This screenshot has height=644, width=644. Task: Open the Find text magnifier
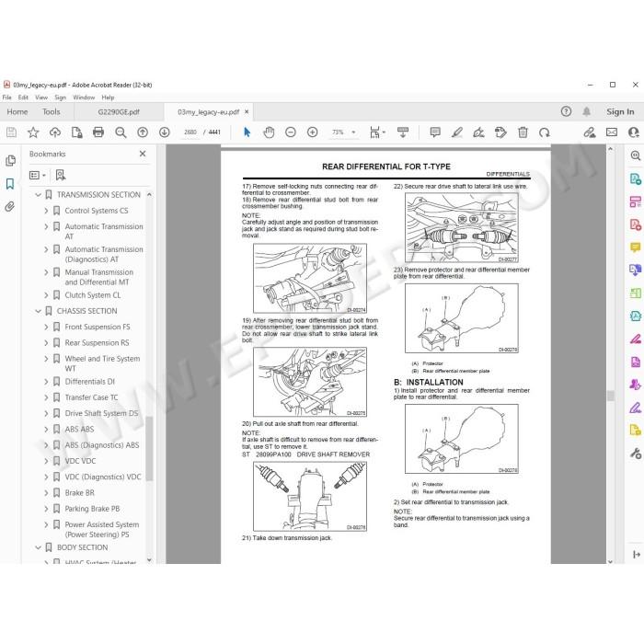121,132
